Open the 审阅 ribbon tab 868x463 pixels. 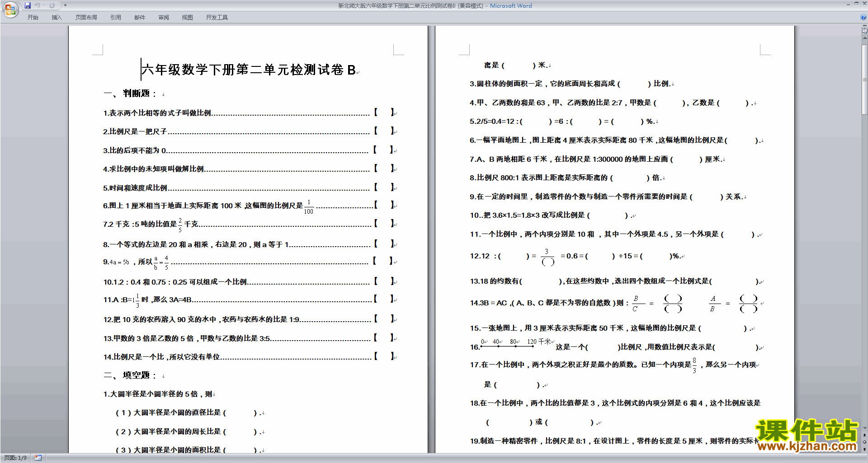pos(164,18)
